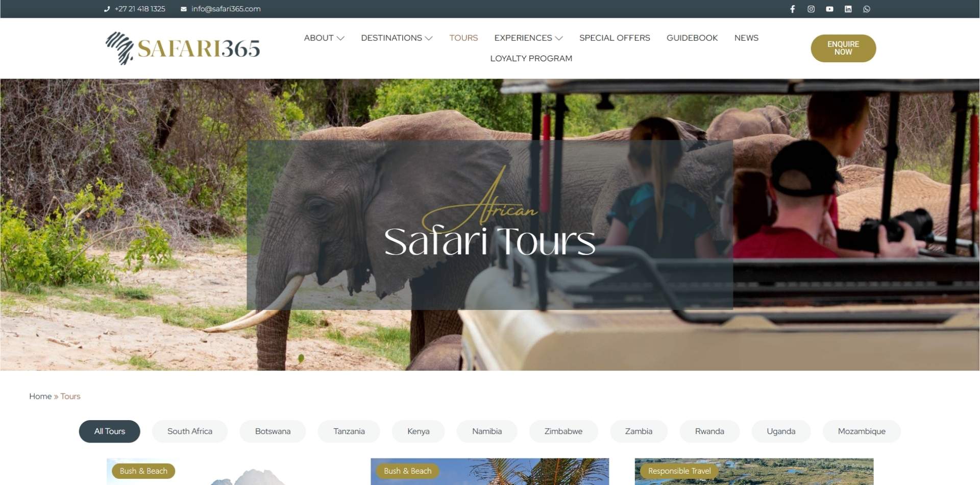This screenshot has height=485, width=980.
Task: Expand the Destinations dropdown menu
Action: (397, 38)
